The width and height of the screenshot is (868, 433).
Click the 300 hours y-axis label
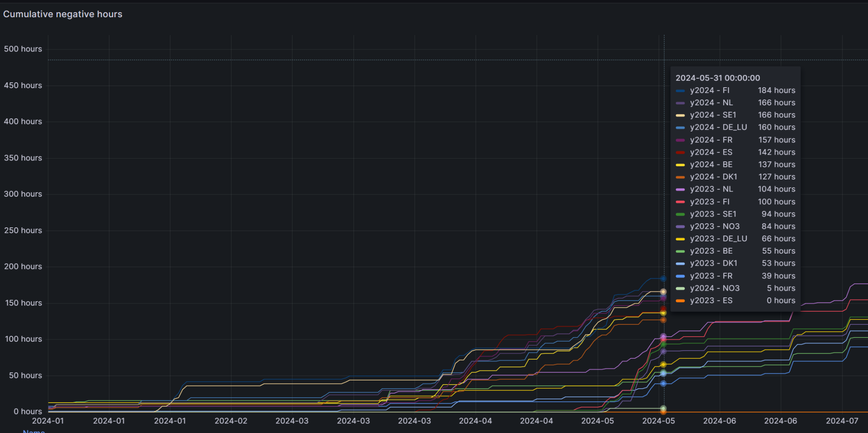click(23, 194)
